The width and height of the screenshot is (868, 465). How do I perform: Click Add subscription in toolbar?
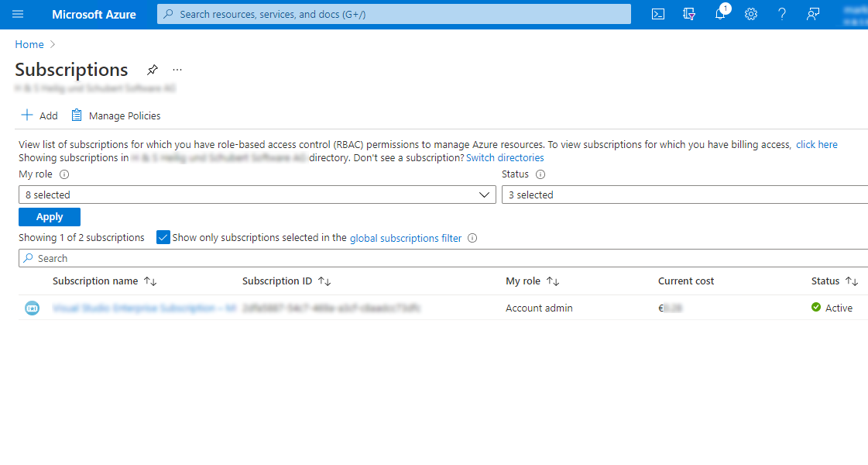39,115
